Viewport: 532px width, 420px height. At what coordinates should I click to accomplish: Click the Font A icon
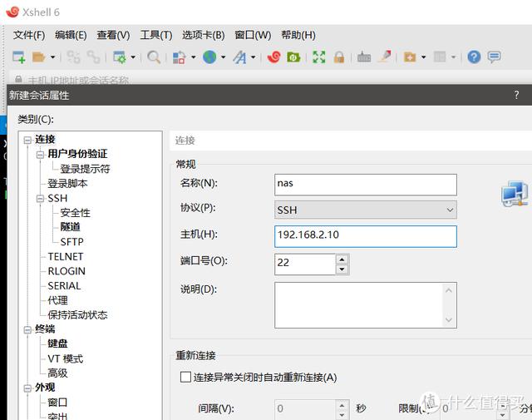pos(239,57)
